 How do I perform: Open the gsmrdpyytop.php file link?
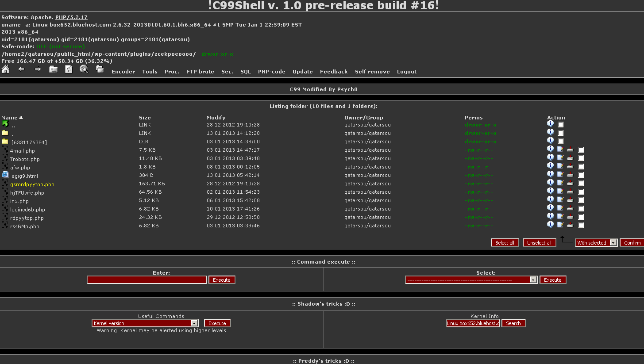(x=32, y=184)
